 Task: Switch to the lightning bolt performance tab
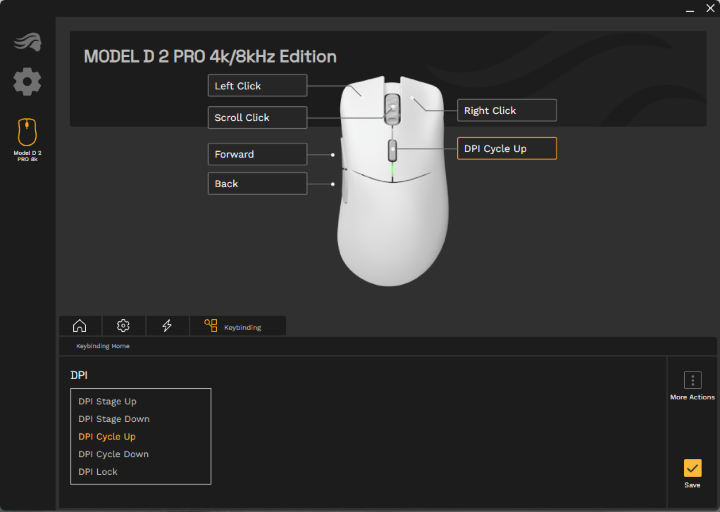pos(167,326)
